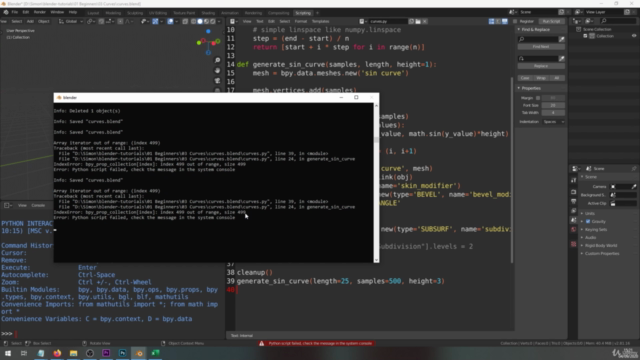640x360 pixels.
Task: Open the Scene properties tab icon
Action: click(573, 220)
